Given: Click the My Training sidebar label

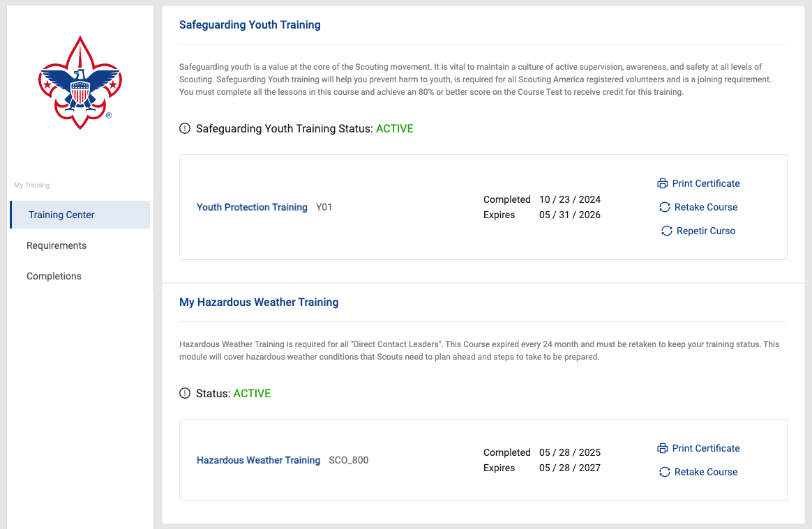Looking at the screenshot, I should click(x=31, y=185).
